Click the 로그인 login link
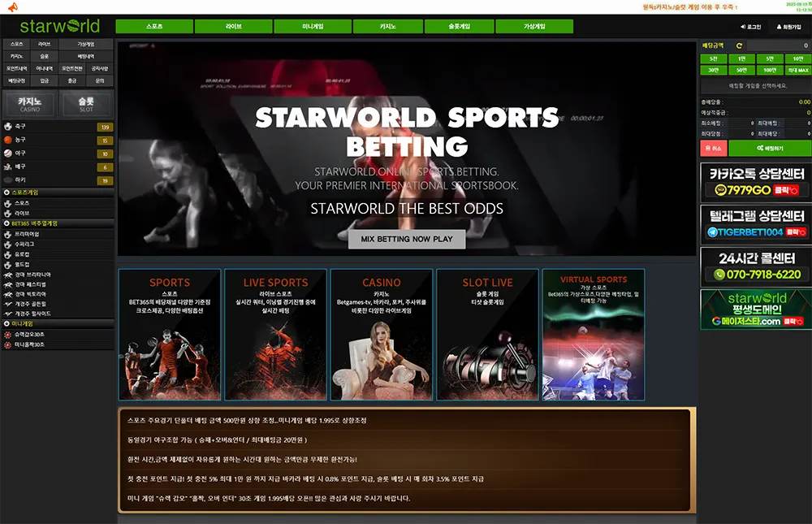This screenshot has height=524, width=812. pos(751,27)
